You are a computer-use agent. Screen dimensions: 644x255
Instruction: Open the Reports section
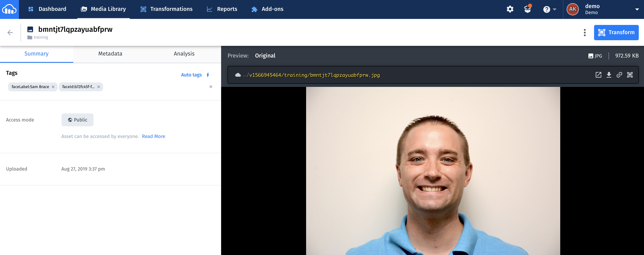coord(227,9)
